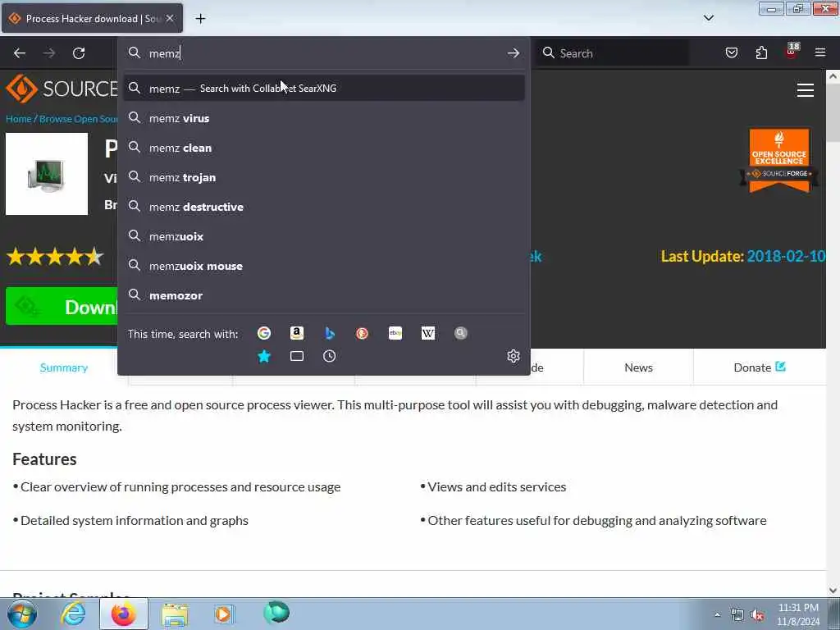Click the scrollbar down arrow

point(833,591)
